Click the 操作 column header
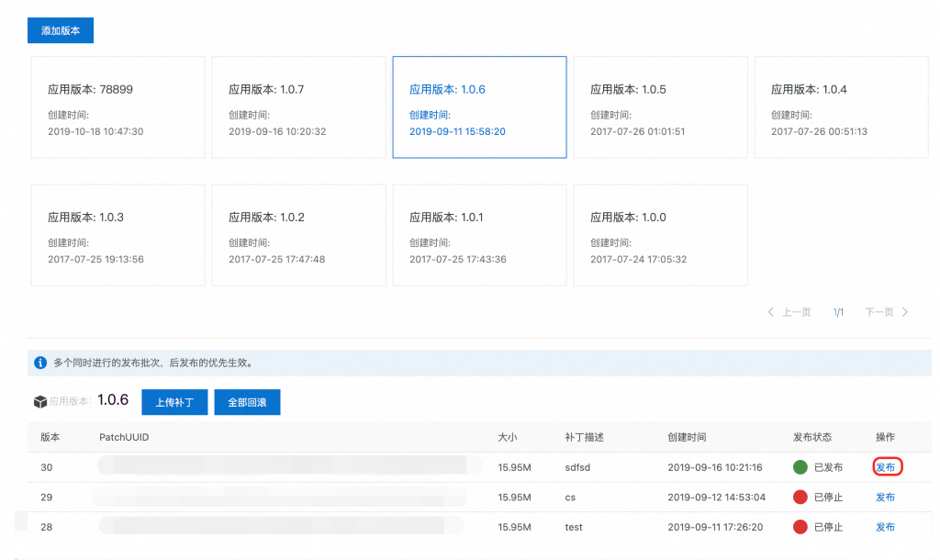940x560 pixels. coord(886,437)
